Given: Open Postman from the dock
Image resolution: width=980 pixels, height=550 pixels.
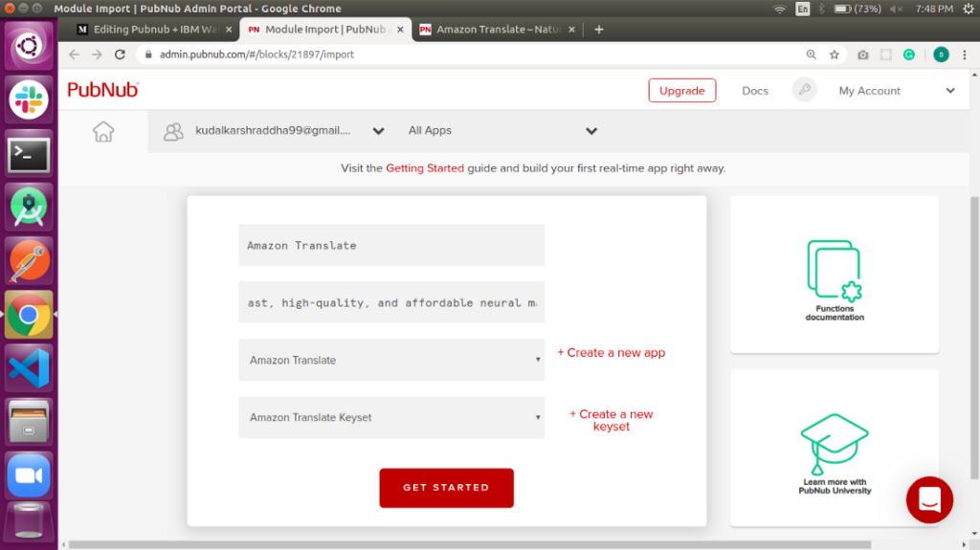Looking at the screenshot, I should coord(28,261).
